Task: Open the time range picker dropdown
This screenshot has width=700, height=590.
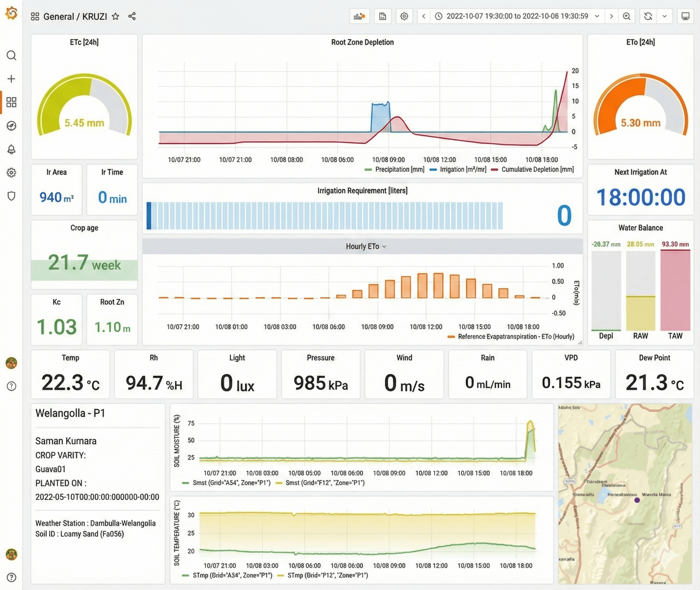Action: tap(517, 16)
